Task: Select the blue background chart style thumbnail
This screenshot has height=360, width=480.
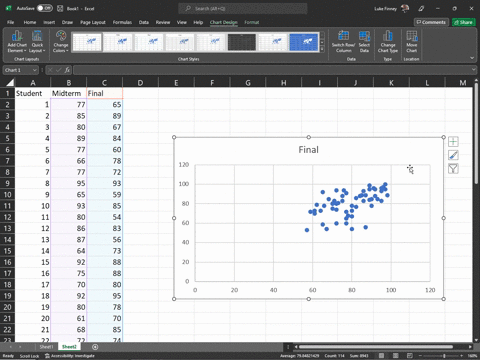Action: click(304, 42)
